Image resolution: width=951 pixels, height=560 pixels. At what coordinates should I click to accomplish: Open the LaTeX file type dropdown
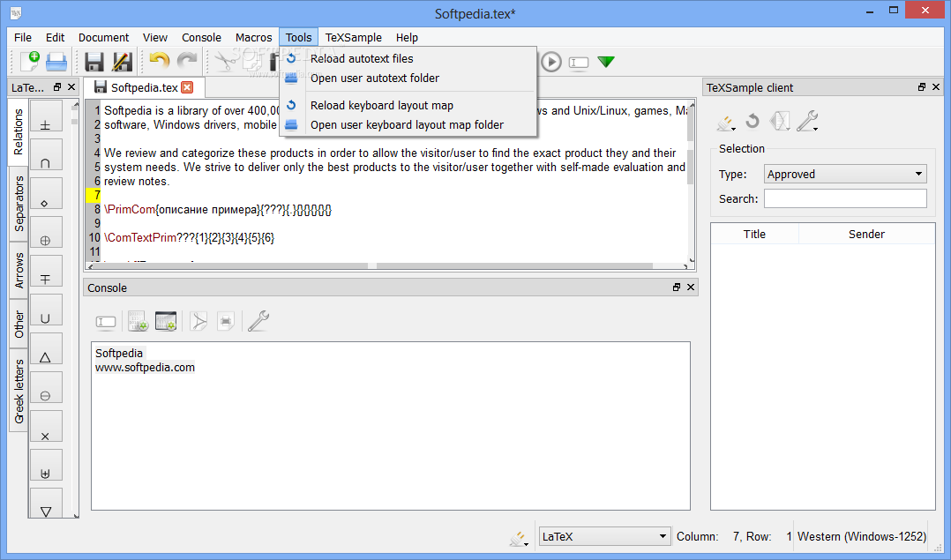coord(604,536)
